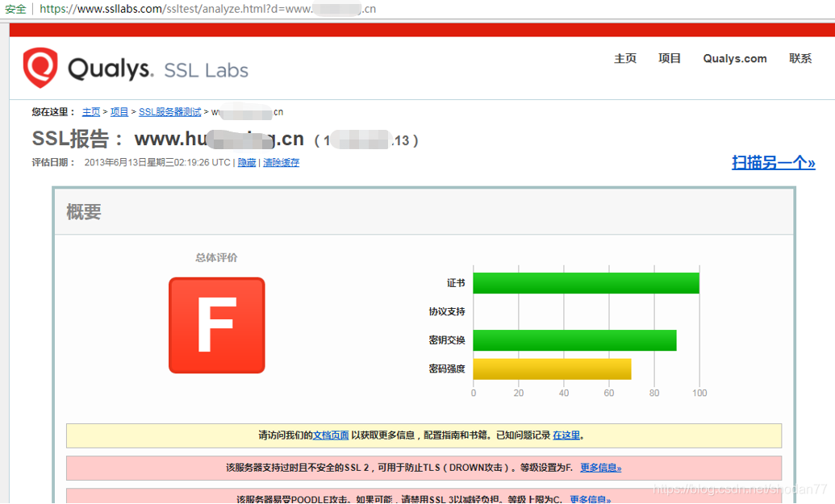Click the red F grade badge
Viewport: 835px width, 504px height.
click(x=217, y=325)
